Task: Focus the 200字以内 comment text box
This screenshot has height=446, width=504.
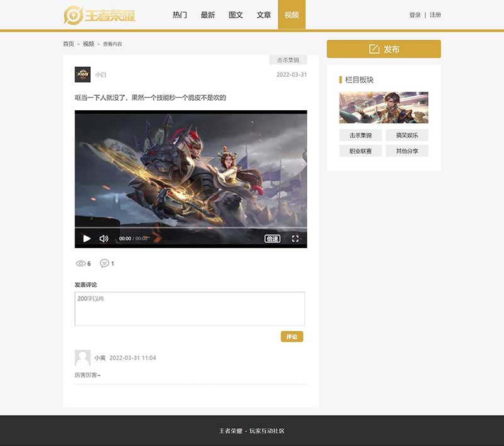Action: pos(190,309)
